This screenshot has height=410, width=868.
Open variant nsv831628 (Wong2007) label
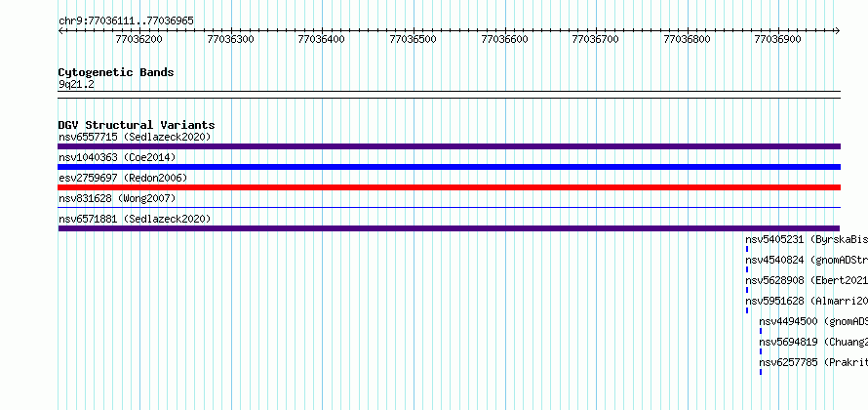point(117,198)
